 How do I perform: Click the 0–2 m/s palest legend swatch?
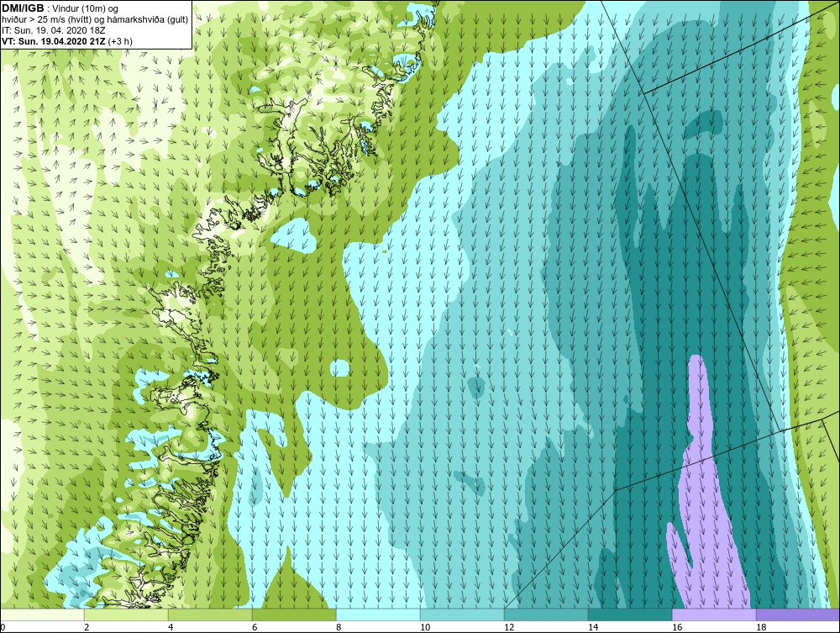point(42,615)
